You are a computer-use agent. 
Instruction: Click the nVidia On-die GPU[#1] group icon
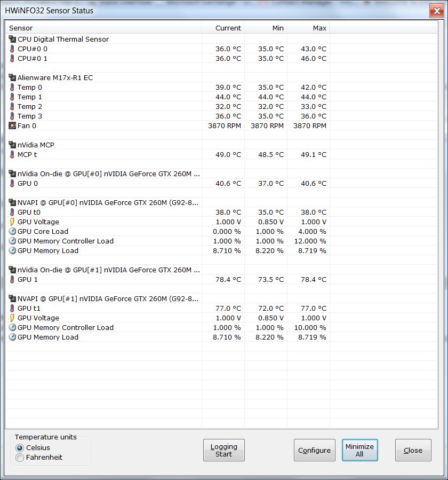(x=12, y=270)
